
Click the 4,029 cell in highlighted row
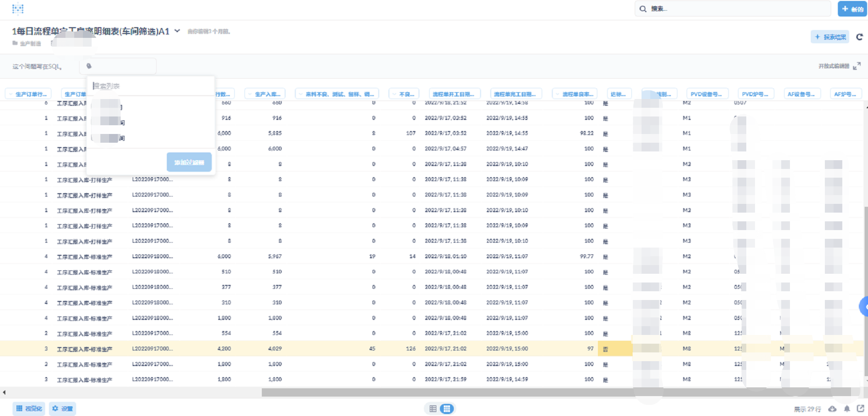tap(274, 349)
